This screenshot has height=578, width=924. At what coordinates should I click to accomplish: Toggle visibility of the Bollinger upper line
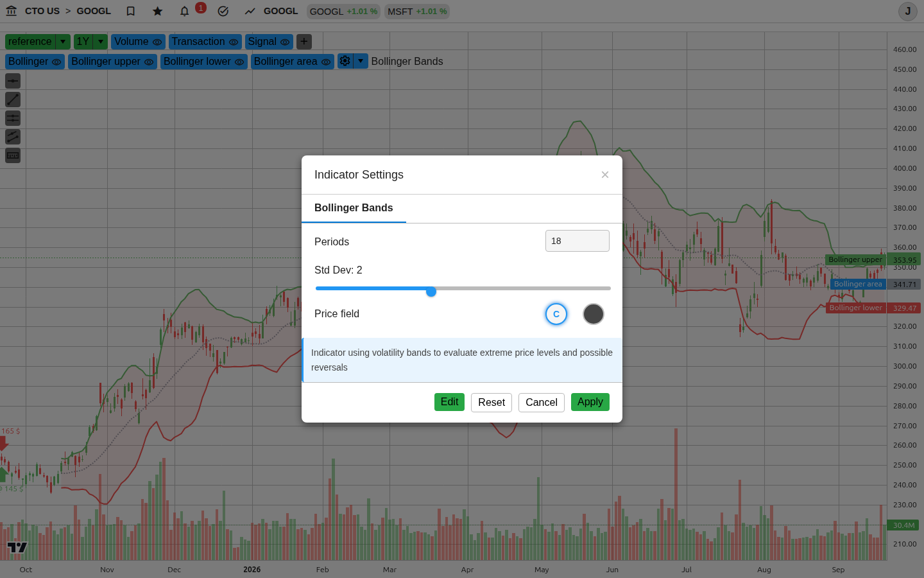[149, 62]
